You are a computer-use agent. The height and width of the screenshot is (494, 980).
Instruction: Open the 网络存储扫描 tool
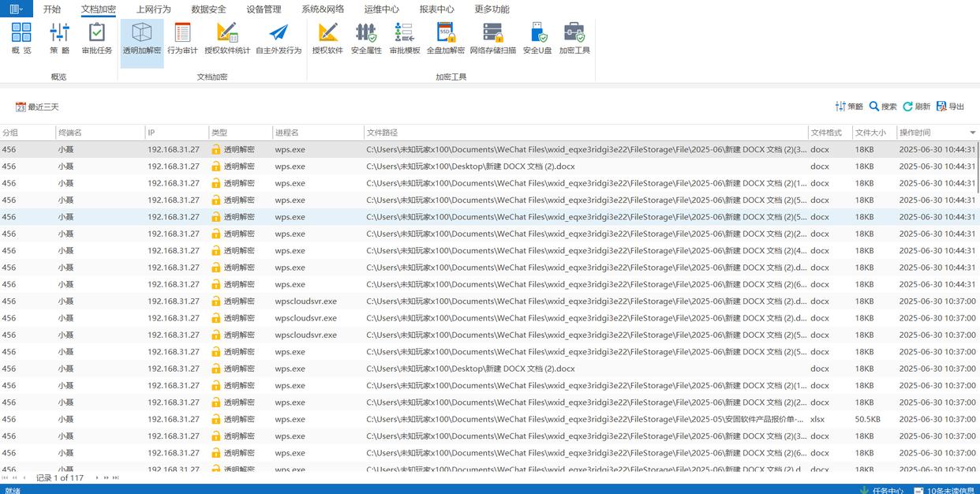[x=493, y=39]
